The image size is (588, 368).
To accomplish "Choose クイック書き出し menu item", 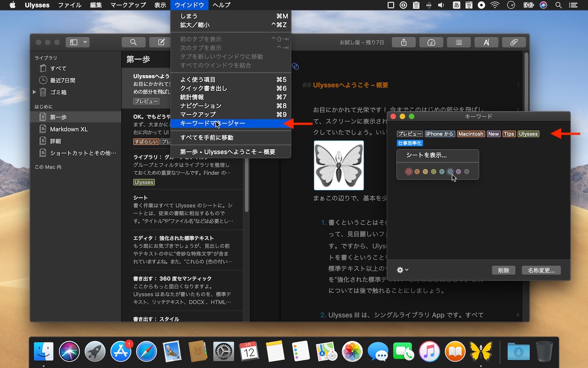I will coord(231,88).
